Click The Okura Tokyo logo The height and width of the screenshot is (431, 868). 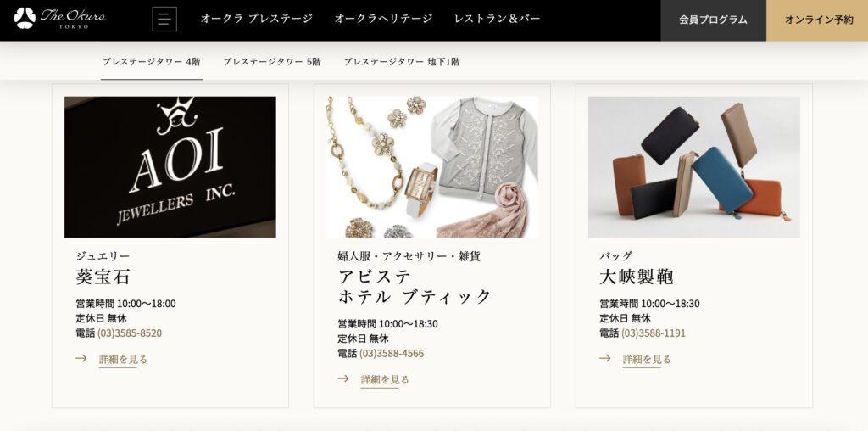(x=60, y=19)
